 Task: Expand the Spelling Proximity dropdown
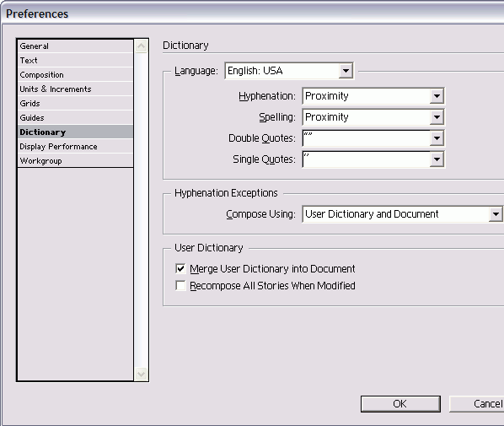[x=373, y=117]
